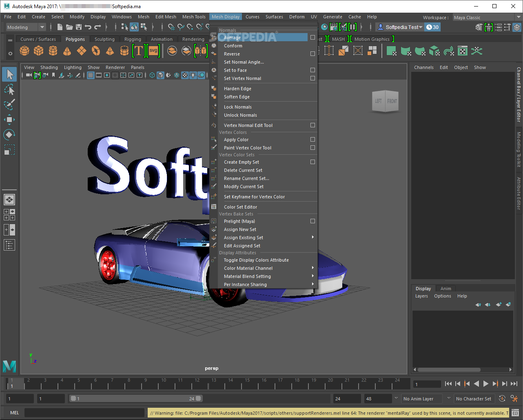The width and height of the screenshot is (523, 420).
Task: Open the option box for Set to Face
Action: coord(312,70)
